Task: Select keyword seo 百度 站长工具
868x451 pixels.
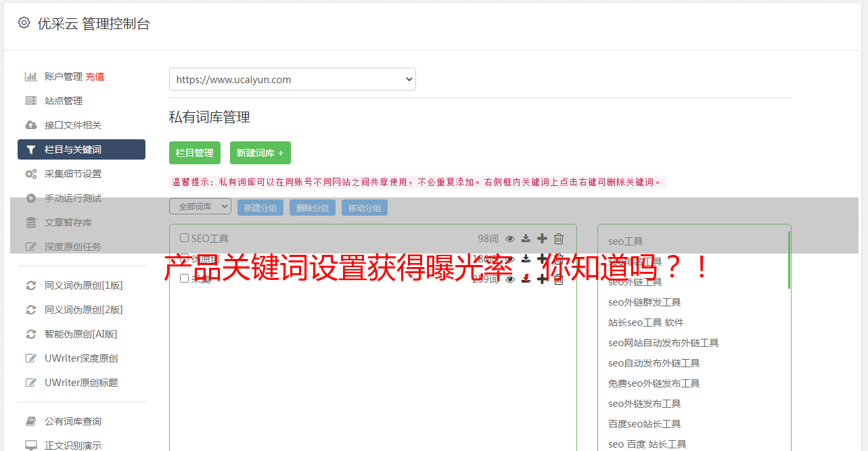Action: tap(647, 444)
